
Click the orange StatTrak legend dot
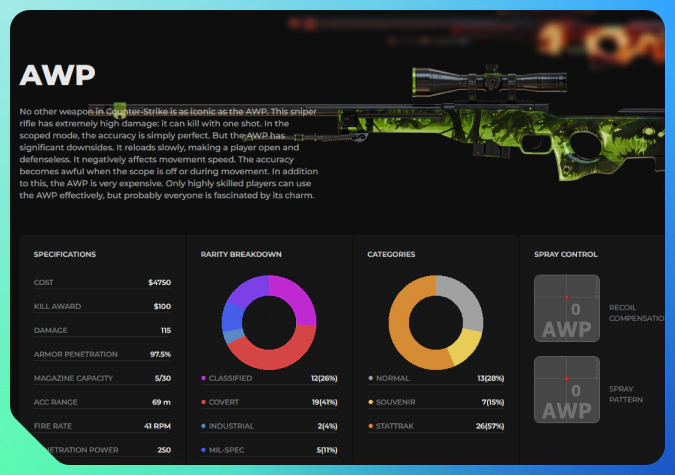point(370,426)
